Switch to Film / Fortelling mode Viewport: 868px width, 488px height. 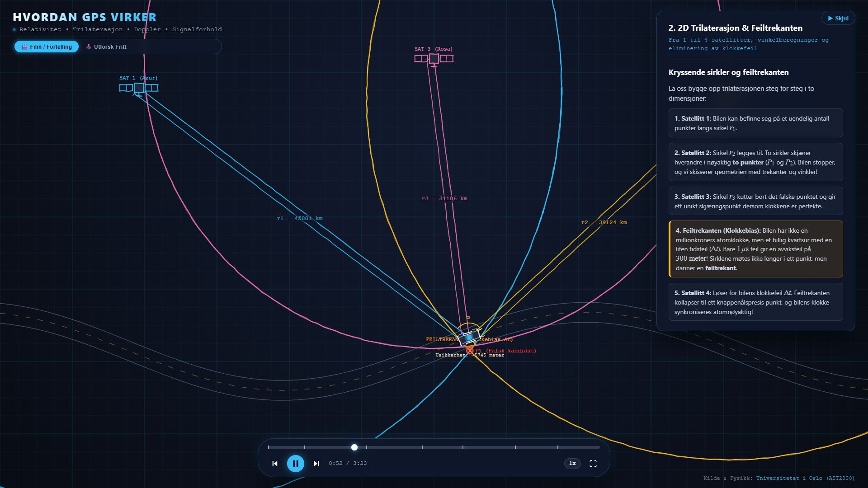(x=47, y=47)
